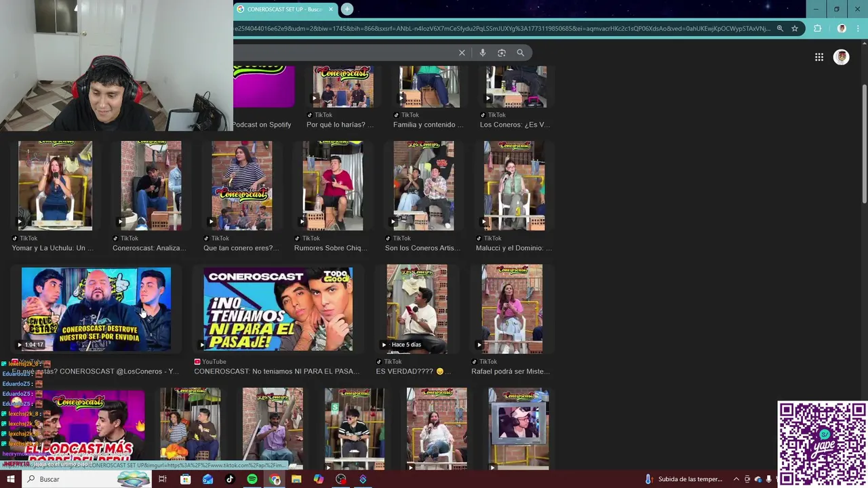
Task: Open the Rumores Sobre Chiq... video thumbnail
Action: point(332,186)
